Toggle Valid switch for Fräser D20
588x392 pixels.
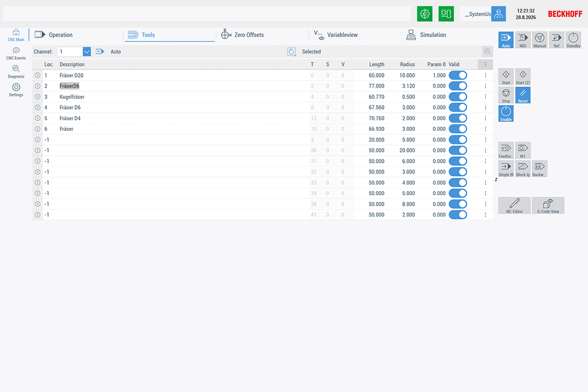pos(458,76)
